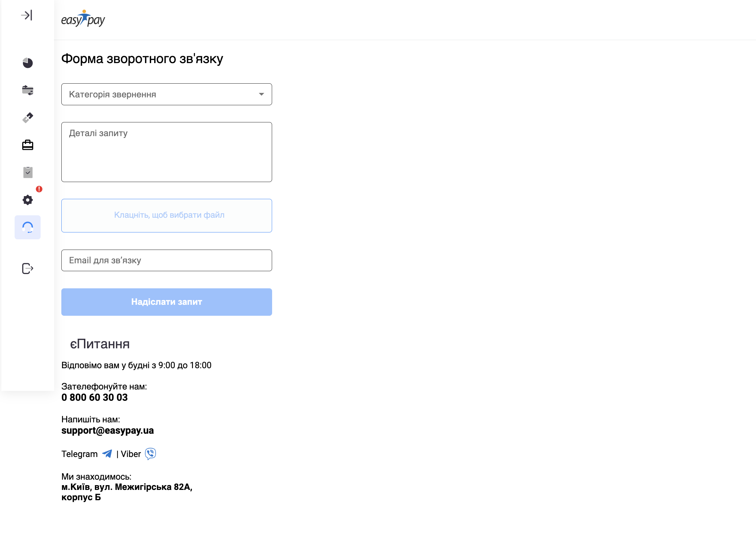The image size is (756, 541).
Task: Open the briefcase sidebar icon
Action: click(x=28, y=145)
